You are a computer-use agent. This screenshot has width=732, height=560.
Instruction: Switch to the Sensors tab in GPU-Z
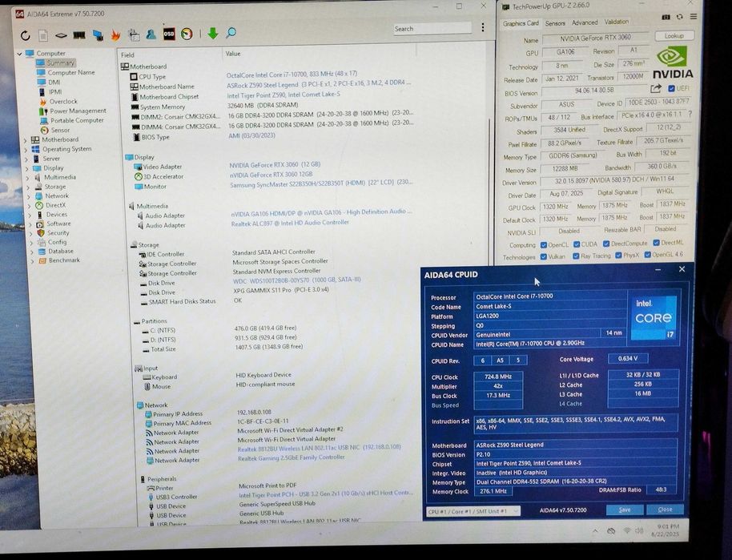[555, 23]
